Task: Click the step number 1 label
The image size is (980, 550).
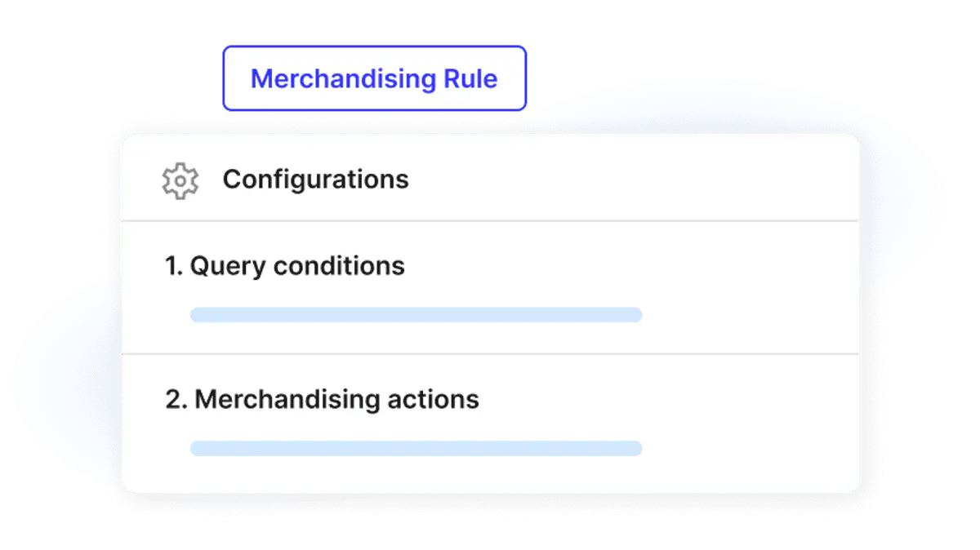Action: click(174, 266)
